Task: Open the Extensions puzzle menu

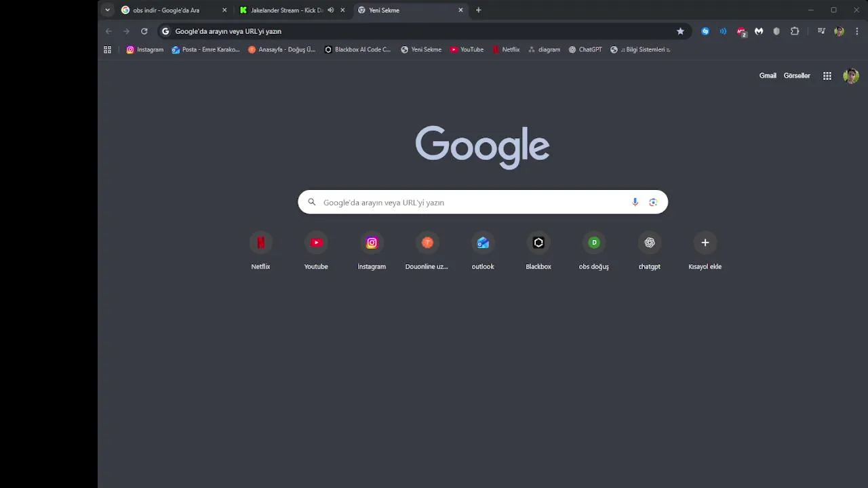Action: click(795, 31)
